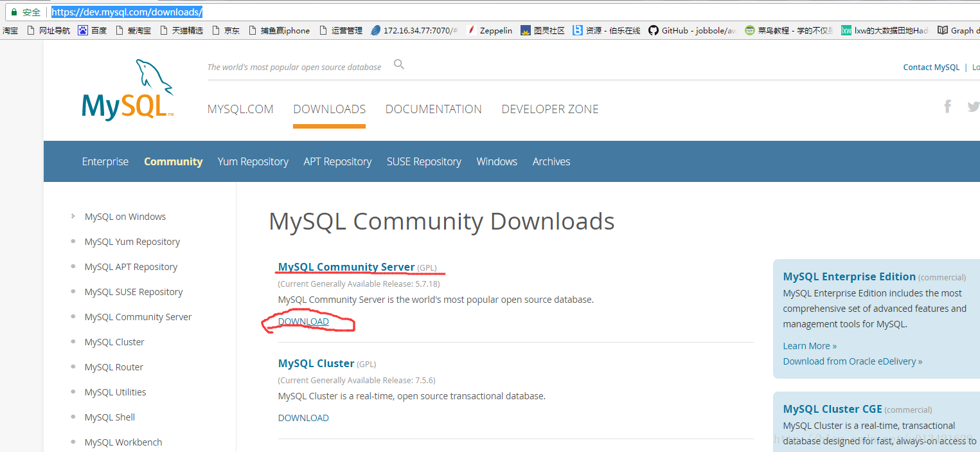Select MySQL APT Repository in sidebar
This screenshot has height=452, width=980.
(131, 267)
